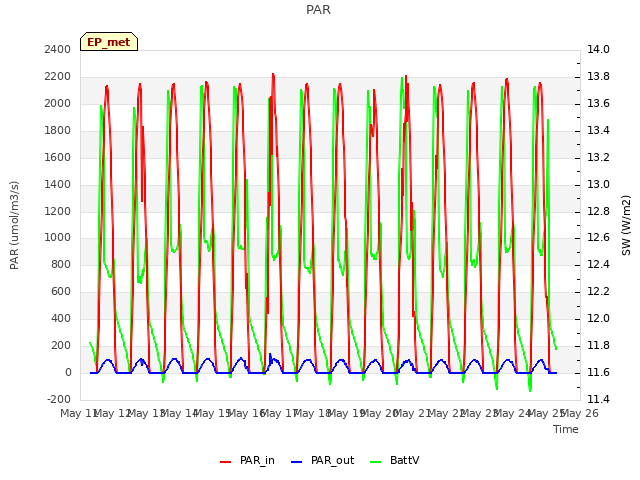This screenshot has height=480, width=640.
Task: Click the 'PAR (umol/m3/s)' left axis label
Action: pos(14,225)
